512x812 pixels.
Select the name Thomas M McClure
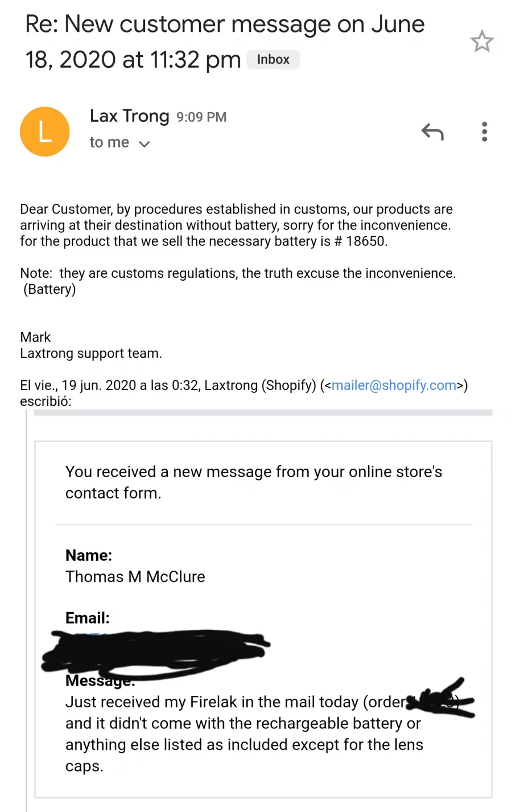click(135, 577)
